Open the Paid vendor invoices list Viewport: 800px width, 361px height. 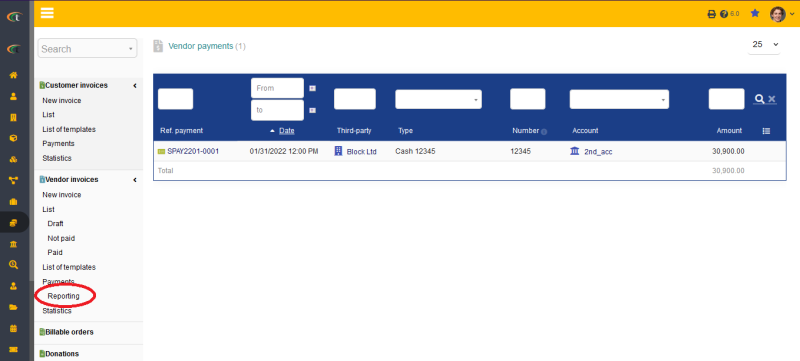[55, 252]
